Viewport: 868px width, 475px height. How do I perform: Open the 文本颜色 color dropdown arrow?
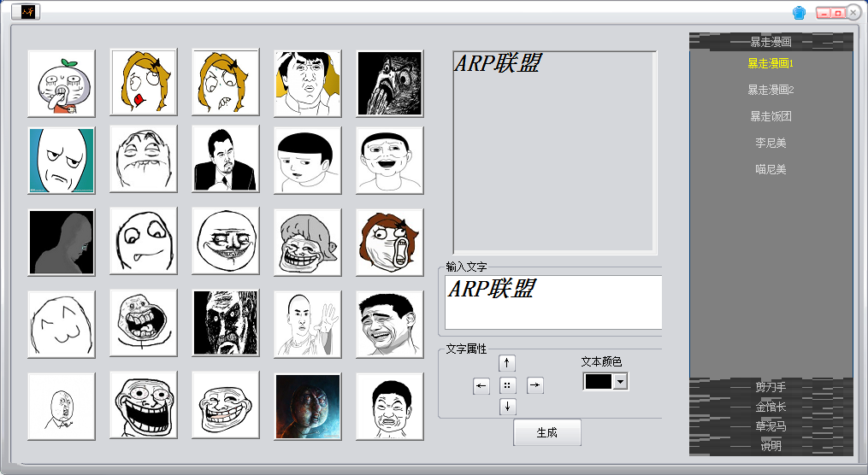[x=620, y=382]
